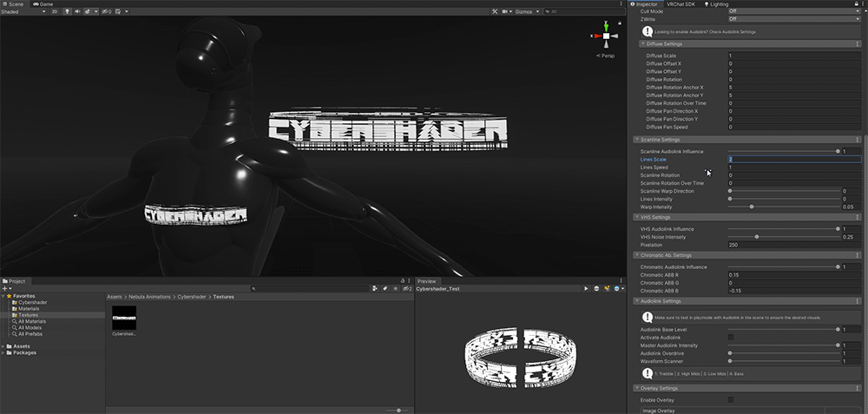This screenshot has height=414, width=868.
Task: Toggle scene audio speaker icon
Action: click(76, 12)
